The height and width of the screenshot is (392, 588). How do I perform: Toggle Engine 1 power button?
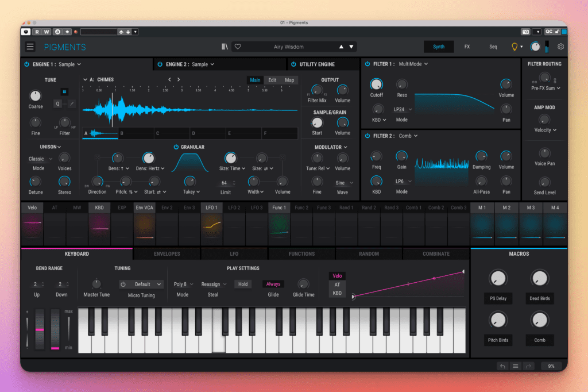[x=26, y=64]
